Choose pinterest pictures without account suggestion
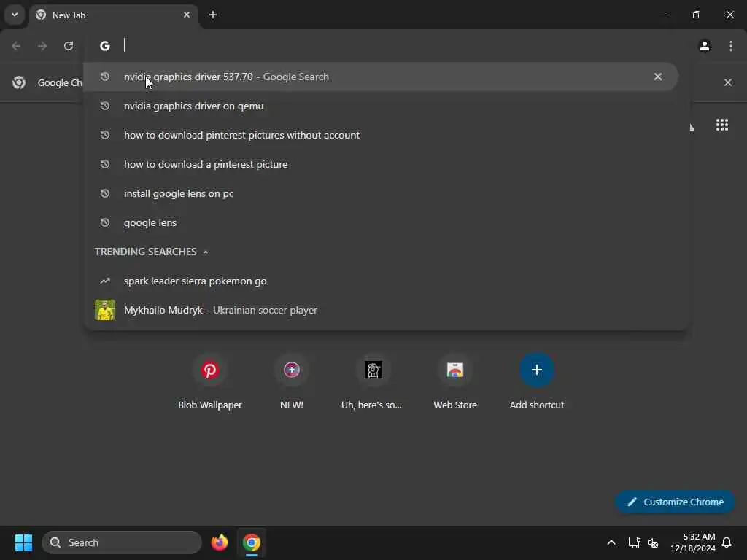The image size is (747, 560). coord(381,135)
